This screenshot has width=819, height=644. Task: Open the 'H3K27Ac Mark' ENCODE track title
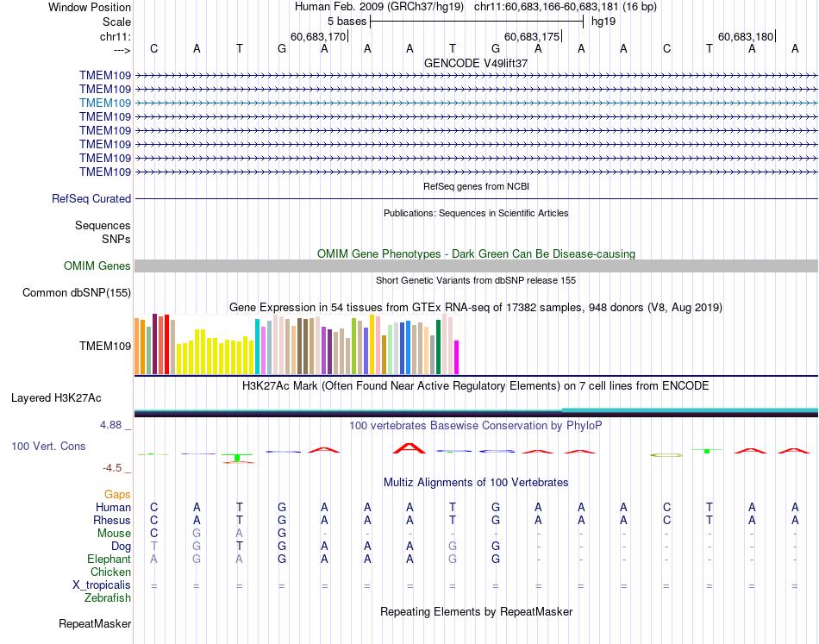[476, 386]
